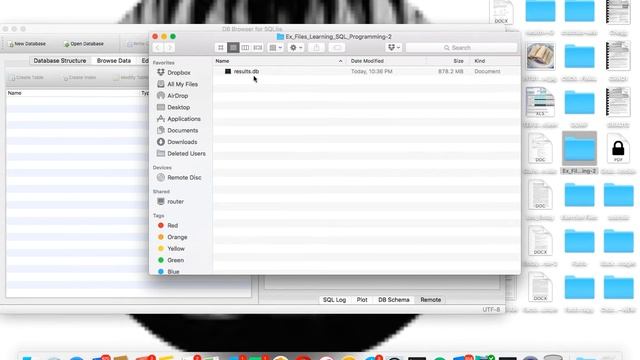640x360 pixels.
Task: Open the Finder arrange-by dropdown
Action: 276,48
